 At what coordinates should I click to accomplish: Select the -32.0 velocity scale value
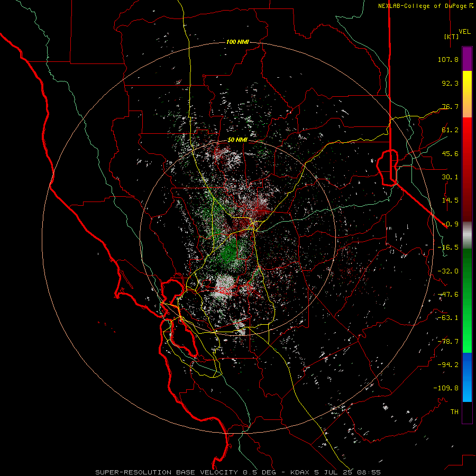click(448, 271)
